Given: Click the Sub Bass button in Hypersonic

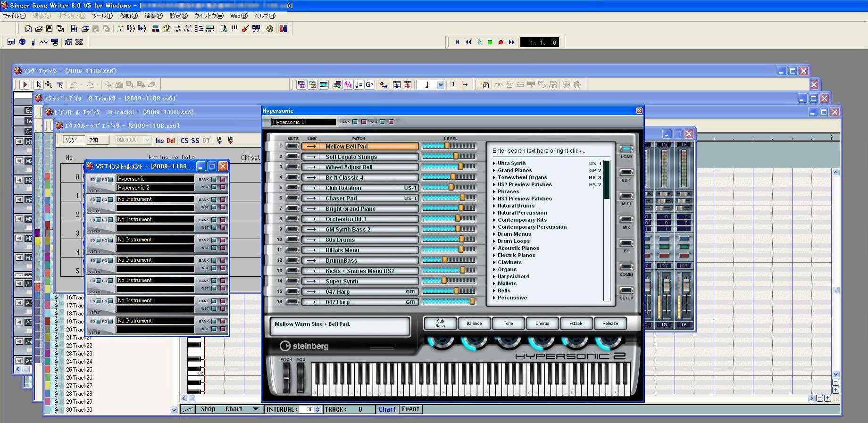Looking at the screenshot, I should point(440,323).
